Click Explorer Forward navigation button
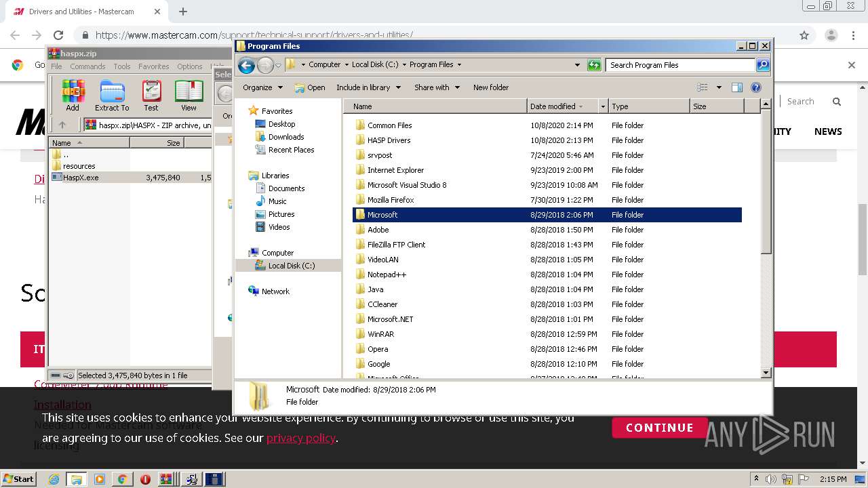The image size is (868, 488). tap(265, 65)
